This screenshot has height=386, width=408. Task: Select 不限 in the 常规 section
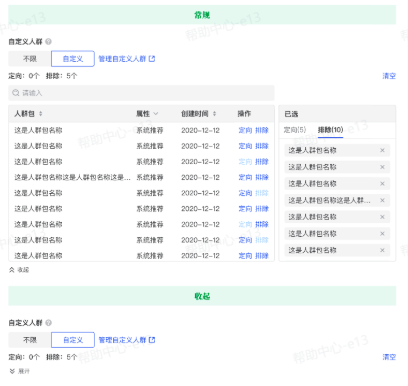(x=30, y=59)
